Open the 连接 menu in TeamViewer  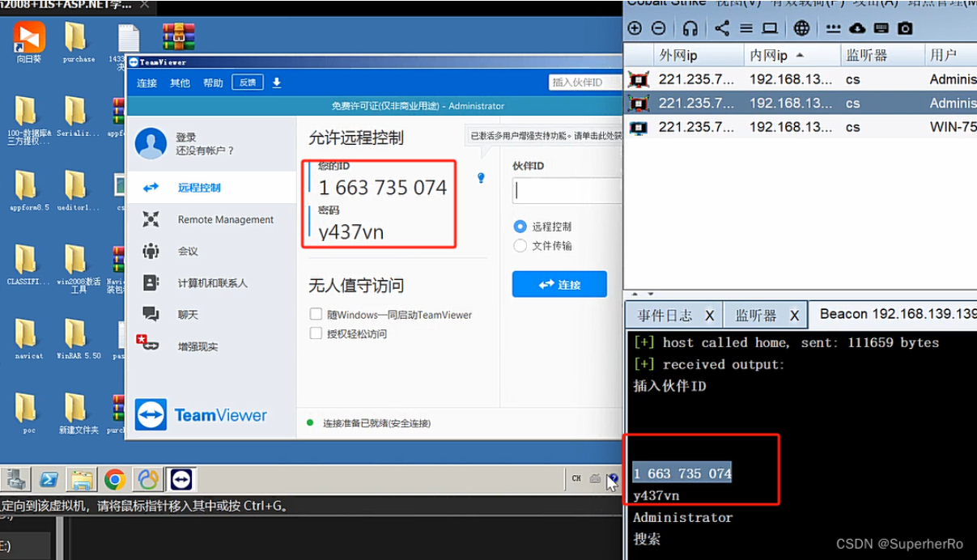click(147, 83)
